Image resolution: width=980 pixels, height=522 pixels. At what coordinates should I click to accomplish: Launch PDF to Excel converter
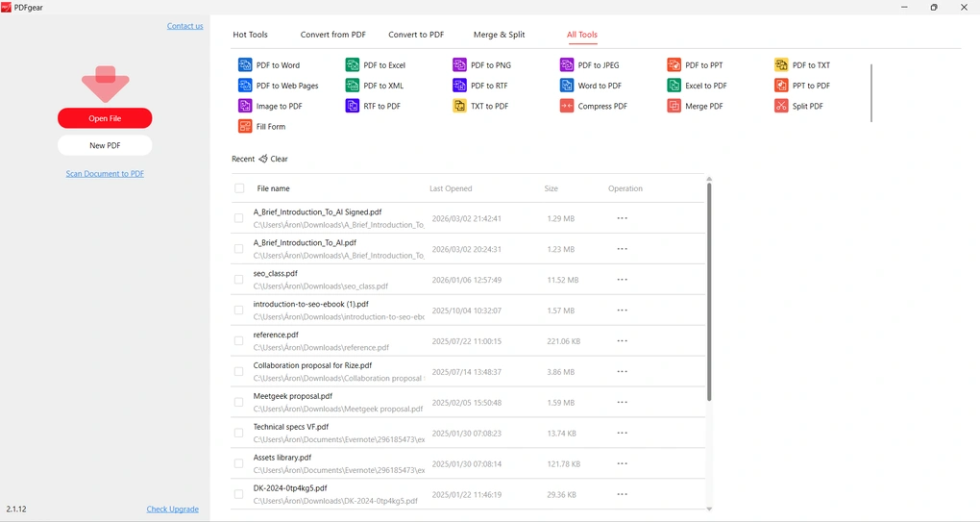click(x=375, y=65)
